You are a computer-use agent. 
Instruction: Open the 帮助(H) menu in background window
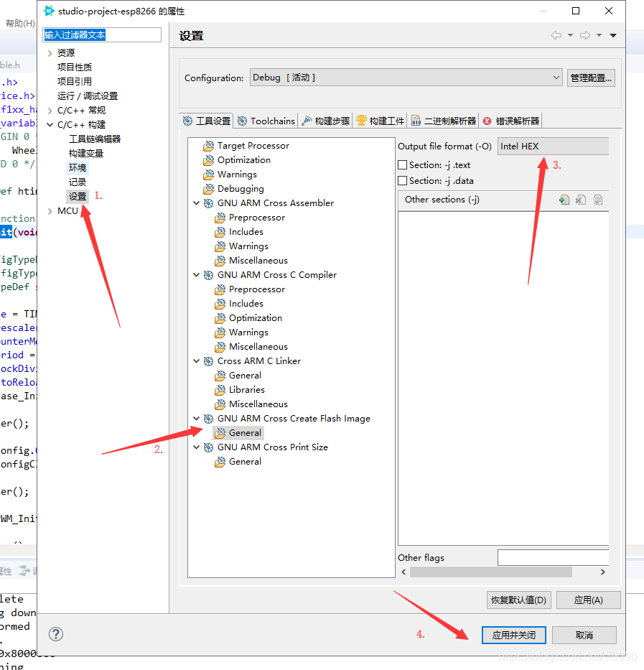(x=20, y=24)
